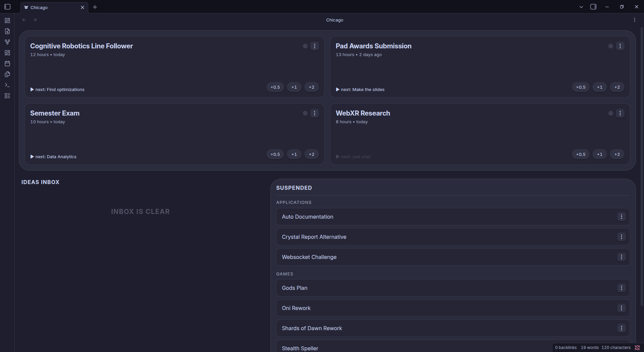Close the Chicago tab
The height and width of the screenshot is (352, 644).
[x=83, y=7]
